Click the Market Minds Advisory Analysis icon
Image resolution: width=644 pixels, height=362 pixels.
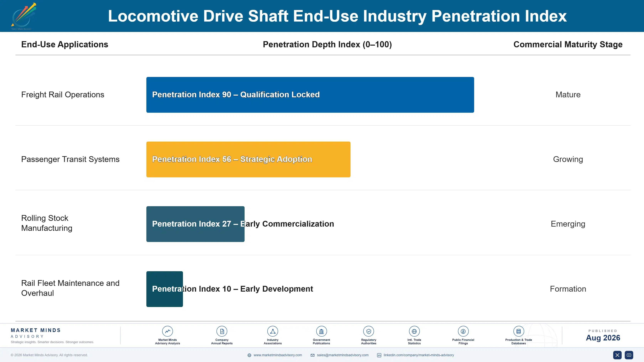tap(168, 331)
